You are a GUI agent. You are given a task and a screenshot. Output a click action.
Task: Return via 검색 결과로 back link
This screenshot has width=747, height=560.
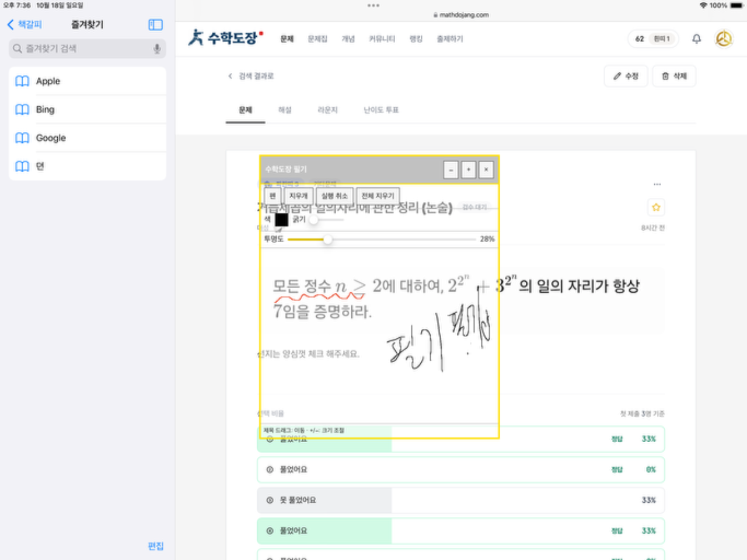(251, 76)
